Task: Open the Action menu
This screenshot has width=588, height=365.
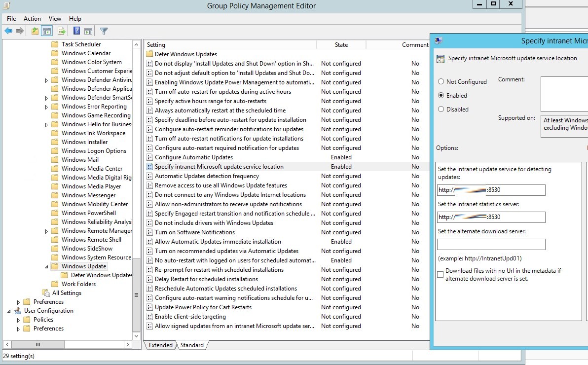Action: point(32,19)
